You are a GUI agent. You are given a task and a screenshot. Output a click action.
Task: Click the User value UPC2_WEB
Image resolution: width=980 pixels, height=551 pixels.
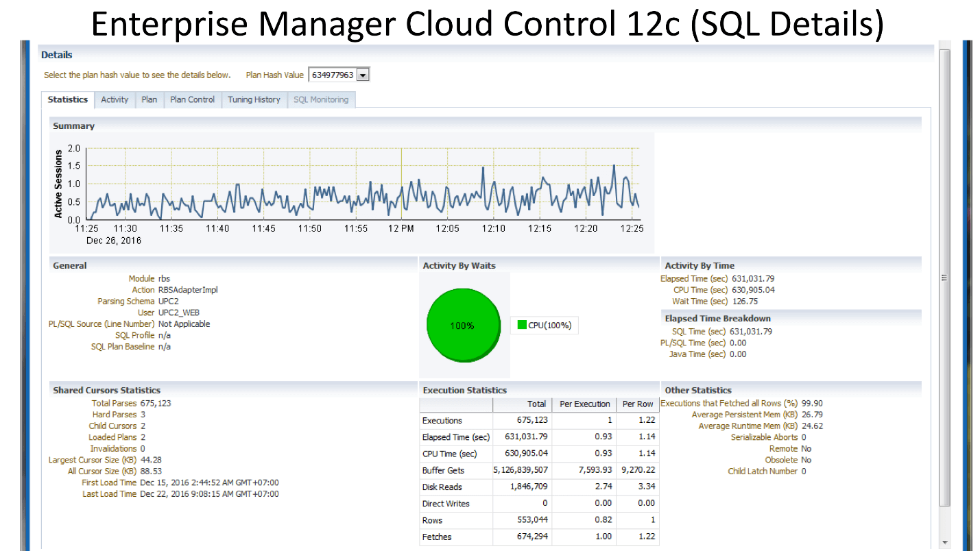(x=179, y=313)
